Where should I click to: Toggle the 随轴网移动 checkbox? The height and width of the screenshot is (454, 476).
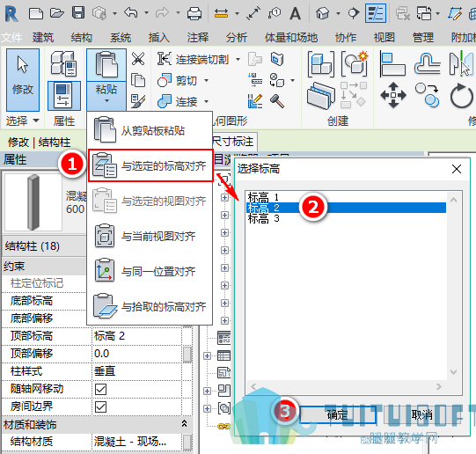(100, 389)
